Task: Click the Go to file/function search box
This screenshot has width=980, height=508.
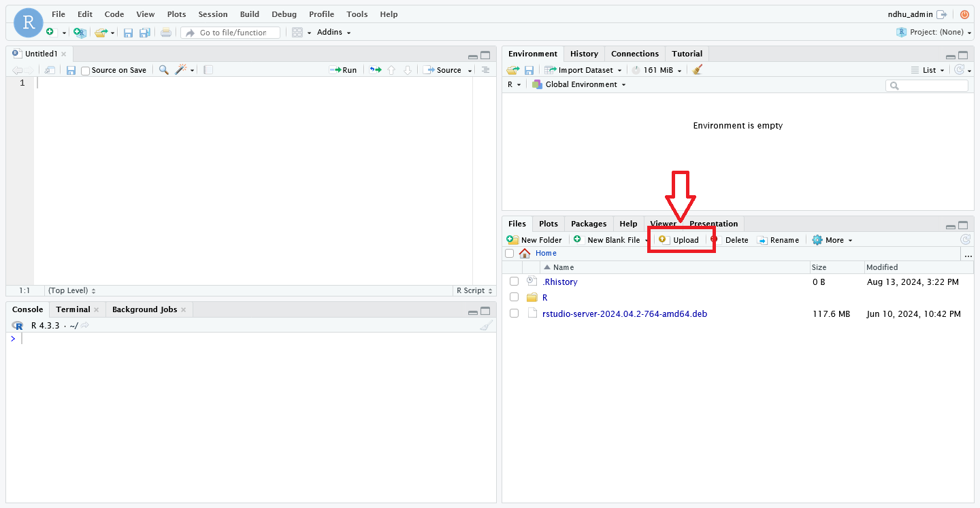Action: (x=231, y=33)
